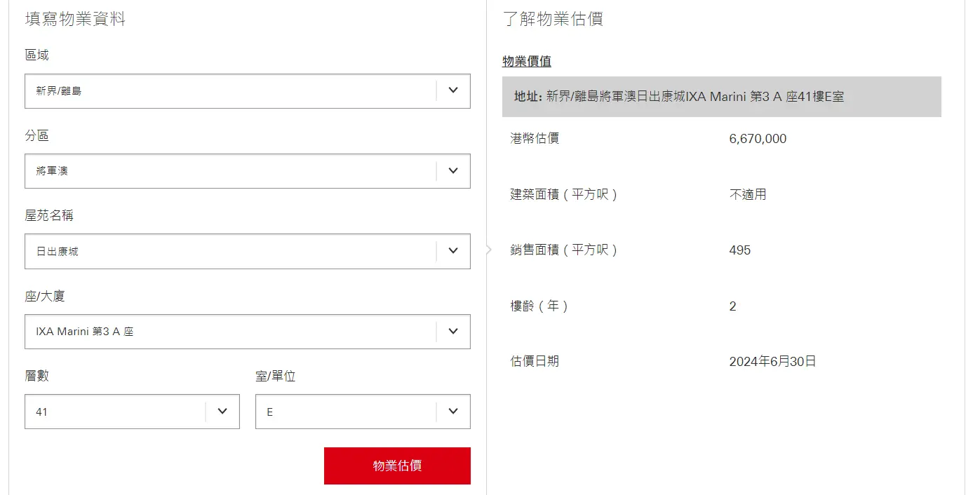The height and width of the screenshot is (495, 980).
Task: Open the 新界/離島 region dropdown
Action: pos(248,91)
